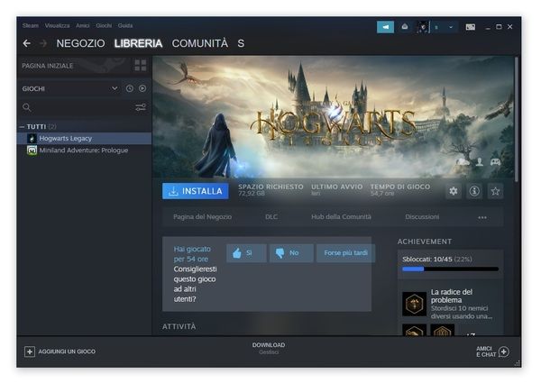Image resolution: width=550 pixels, height=392 pixels.
Task: Click the library search field
Action: [78, 107]
